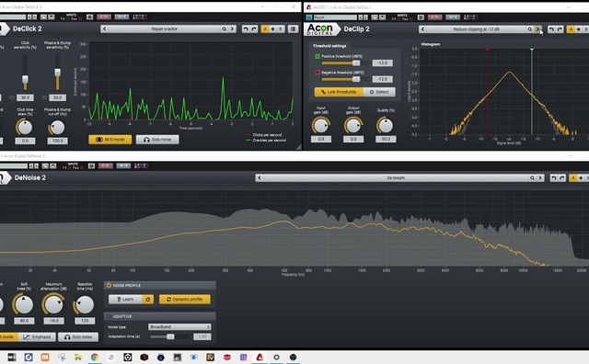Click the Detect thresholds button
This screenshot has width=589, height=364.
[379, 92]
